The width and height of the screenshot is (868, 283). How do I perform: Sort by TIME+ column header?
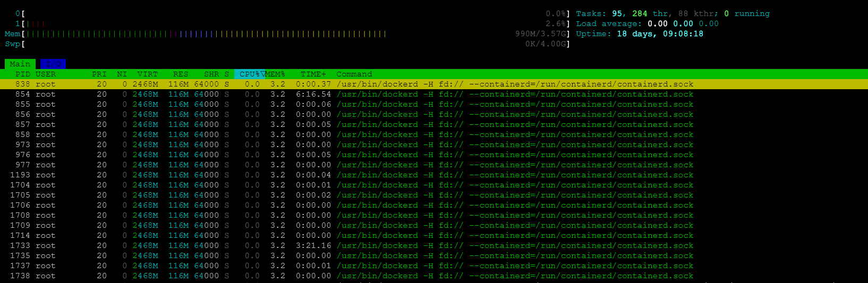[313, 74]
